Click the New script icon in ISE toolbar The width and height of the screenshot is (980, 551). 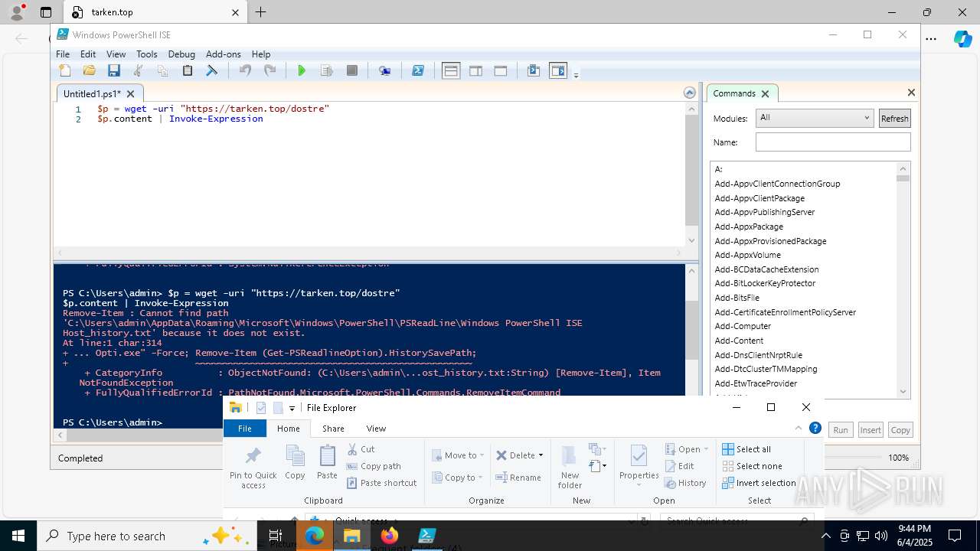(65, 70)
